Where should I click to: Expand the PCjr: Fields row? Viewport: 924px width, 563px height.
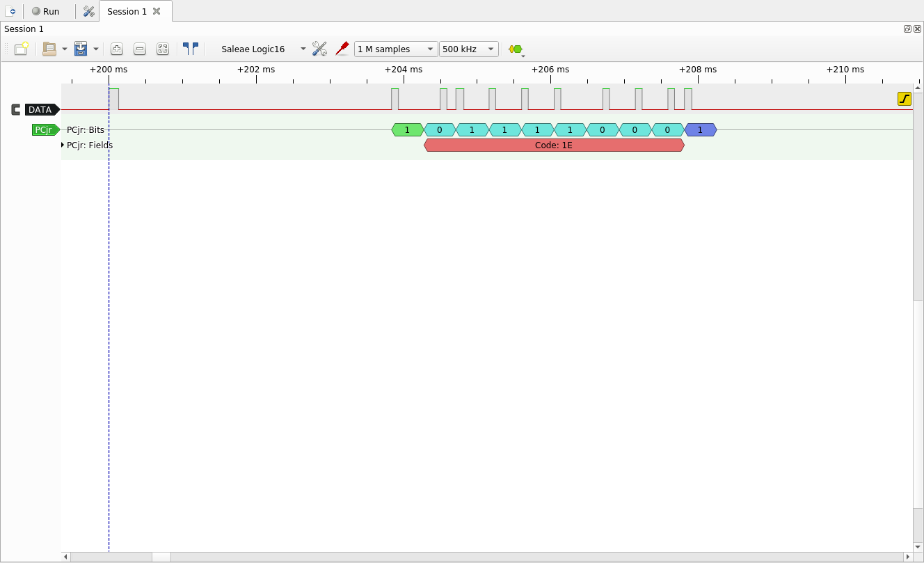coord(63,145)
